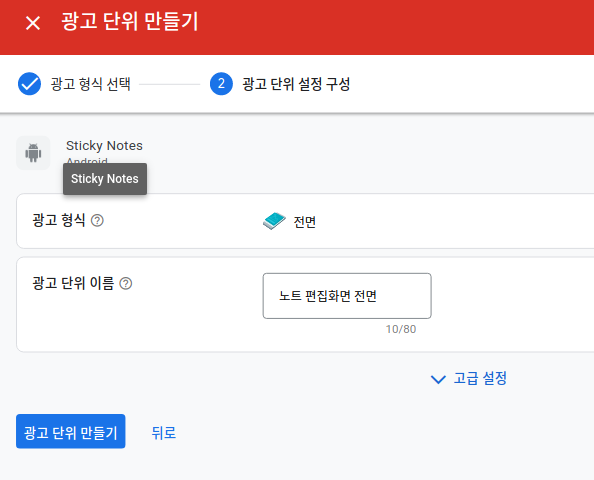594x480 pixels.
Task: Click the 광고 단위 만들기 blue button
Action: [x=70, y=431]
